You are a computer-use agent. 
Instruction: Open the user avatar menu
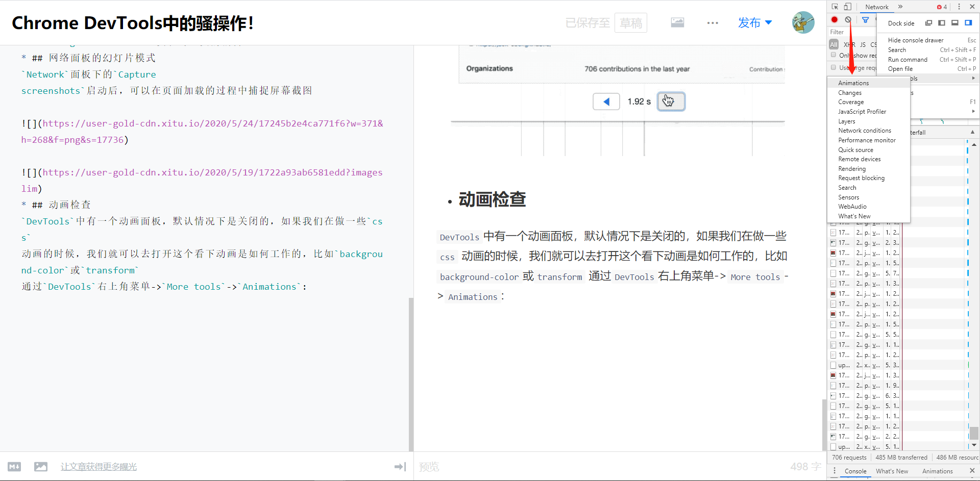(x=803, y=22)
